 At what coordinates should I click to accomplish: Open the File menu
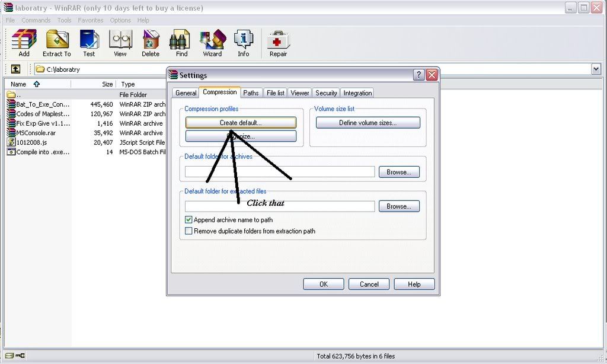(10, 20)
